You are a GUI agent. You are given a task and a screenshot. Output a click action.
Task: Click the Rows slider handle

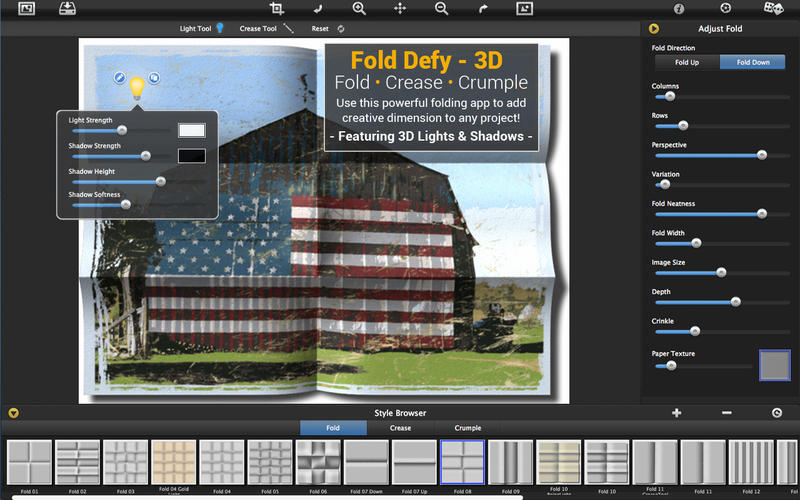click(683, 126)
